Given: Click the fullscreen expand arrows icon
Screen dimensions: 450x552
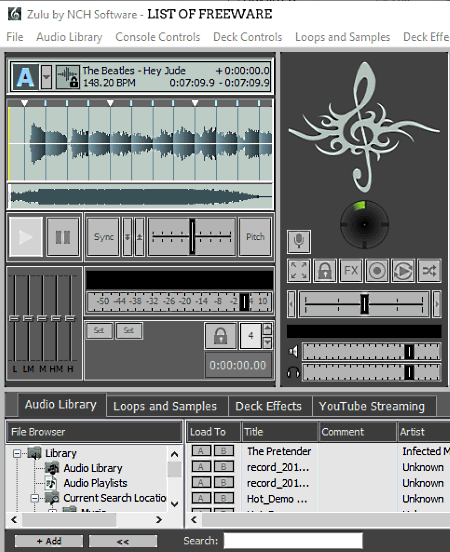Looking at the screenshot, I should 299,271.
